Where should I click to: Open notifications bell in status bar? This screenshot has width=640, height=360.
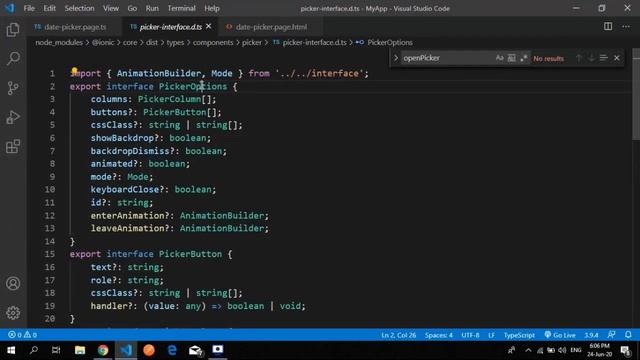pyautogui.click(x=628, y=335)
